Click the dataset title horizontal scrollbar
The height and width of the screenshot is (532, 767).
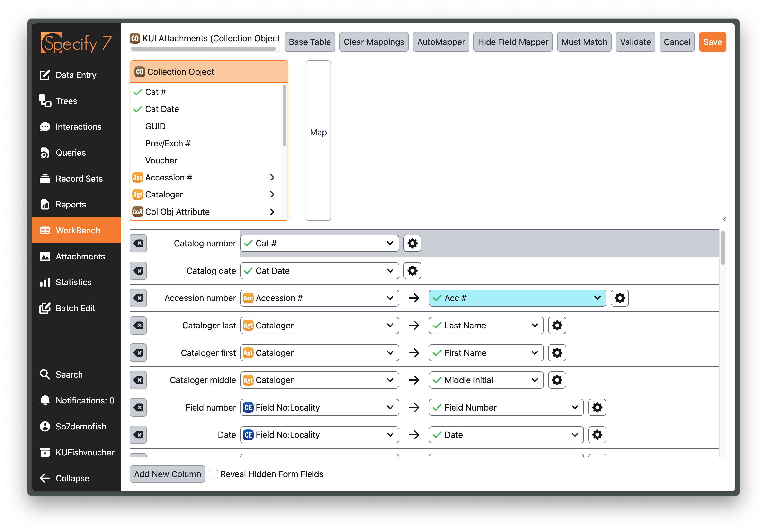tap(203, 49)
